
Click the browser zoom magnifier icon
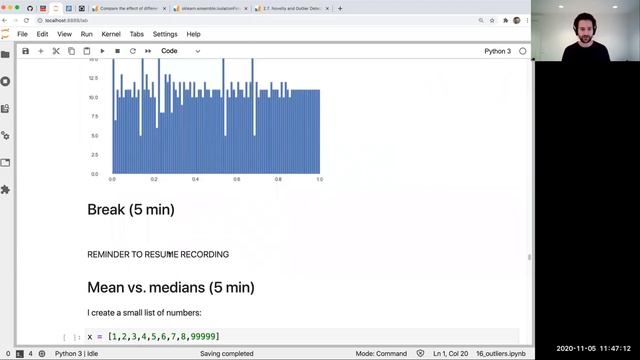(481, 20)
